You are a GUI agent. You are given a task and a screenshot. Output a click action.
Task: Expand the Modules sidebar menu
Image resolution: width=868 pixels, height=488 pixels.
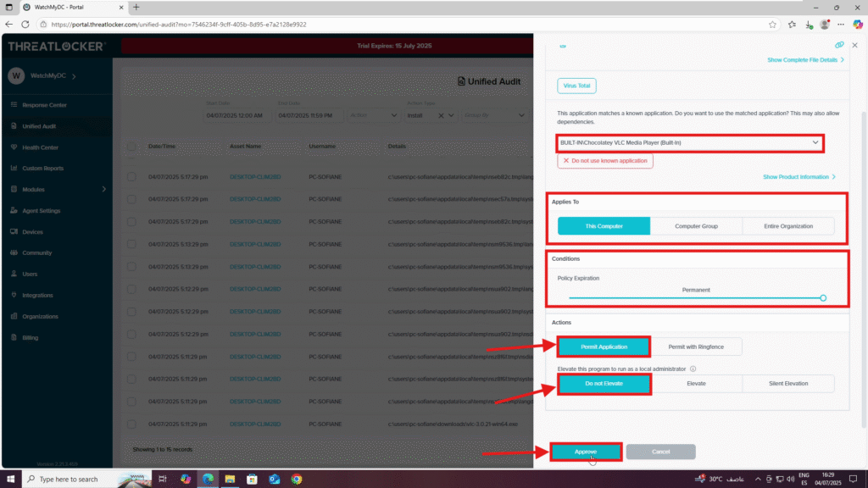103,189
